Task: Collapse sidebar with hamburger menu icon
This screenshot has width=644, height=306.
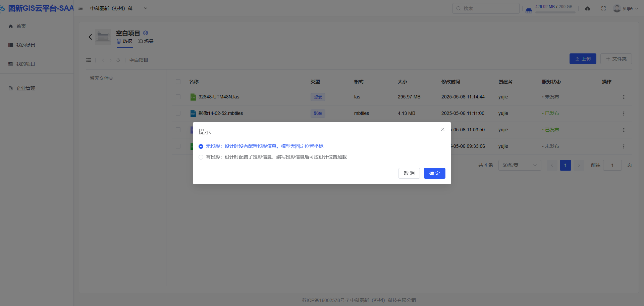Action: click(x=80, y=8)
